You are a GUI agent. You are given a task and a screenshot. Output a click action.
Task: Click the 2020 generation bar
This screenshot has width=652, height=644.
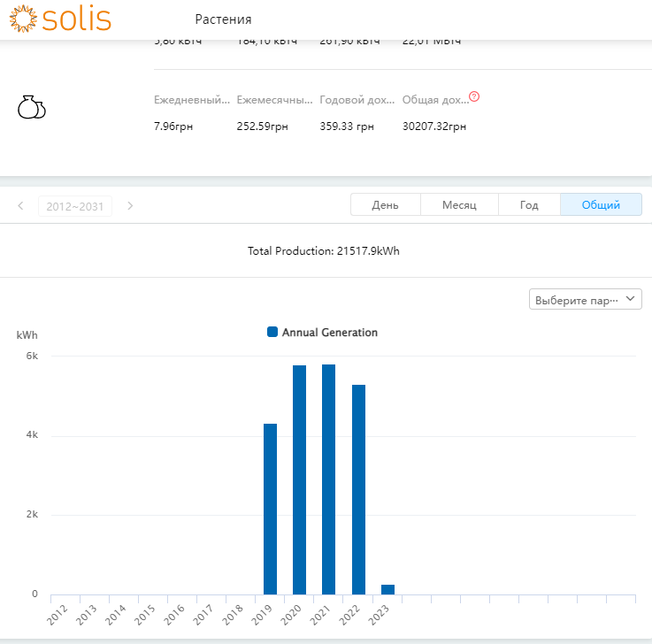coord(299,479)
